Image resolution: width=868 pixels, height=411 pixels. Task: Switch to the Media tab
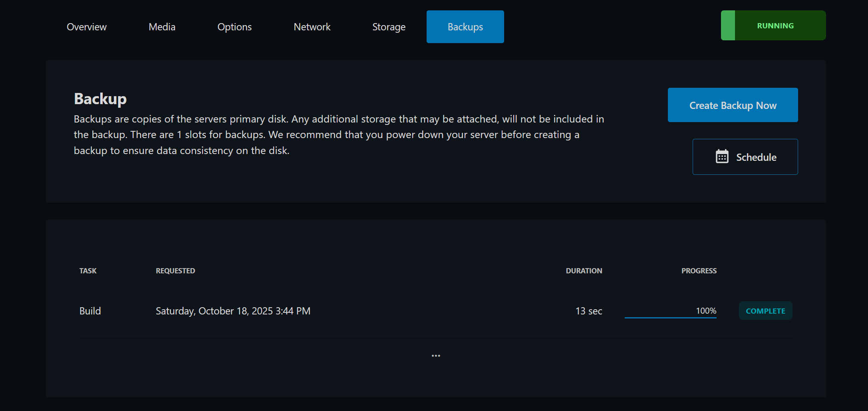coord(162,27)
